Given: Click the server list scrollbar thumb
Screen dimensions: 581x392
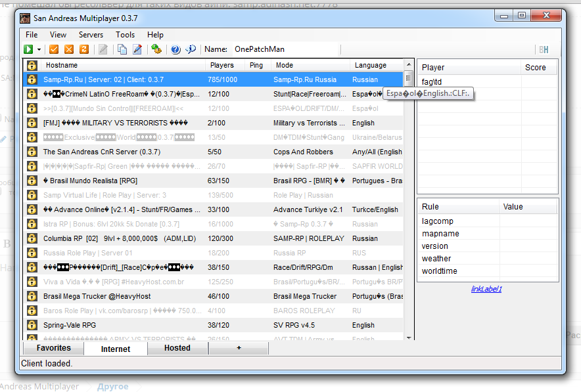Looking at the screenshot, I should coord(409,77).
